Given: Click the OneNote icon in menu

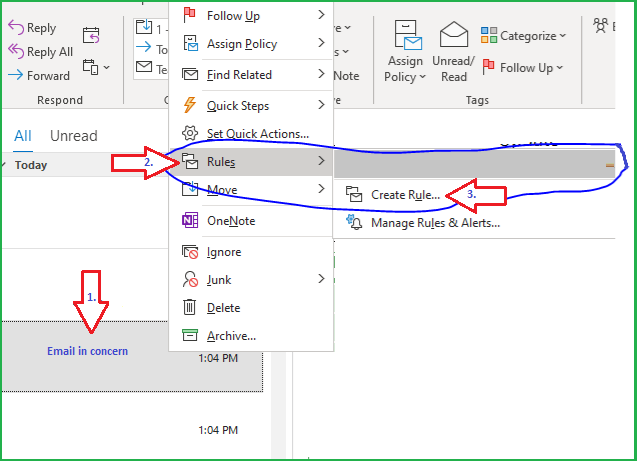Looking at the screenshot, I should [190, 221].
